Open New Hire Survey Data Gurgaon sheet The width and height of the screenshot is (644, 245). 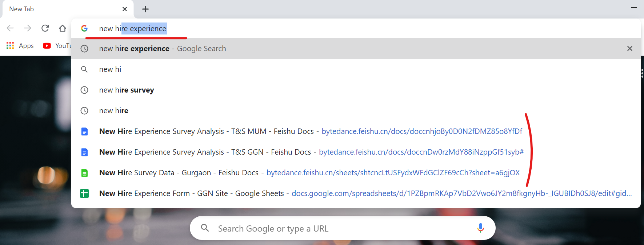(x=356, y=173)
